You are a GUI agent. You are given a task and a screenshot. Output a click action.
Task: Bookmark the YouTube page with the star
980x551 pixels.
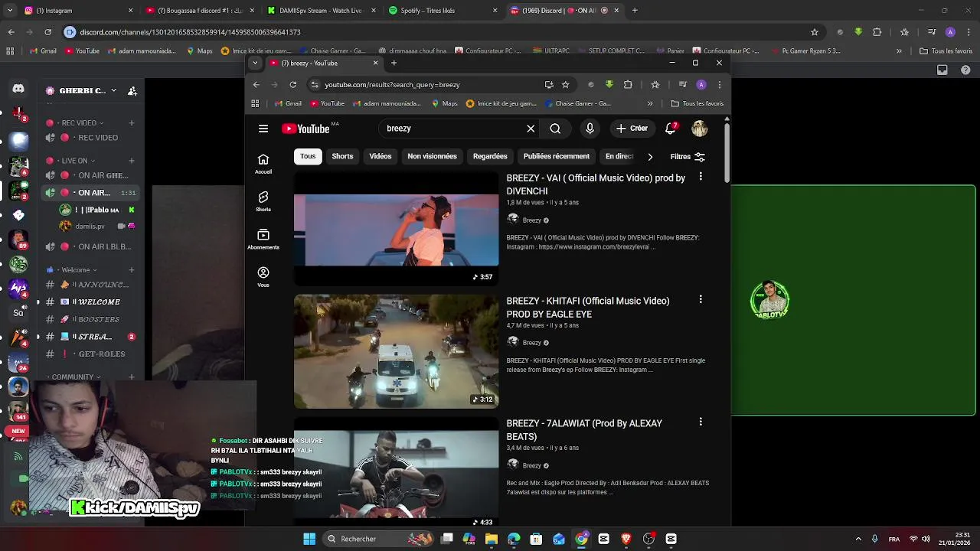pyautogui.click(x=566, y=85)
